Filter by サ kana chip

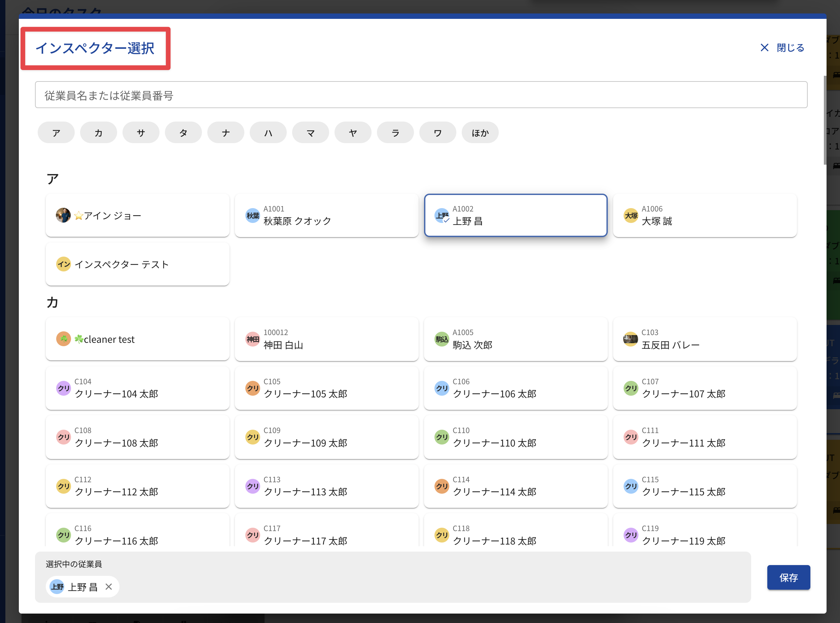coord(141,133)
